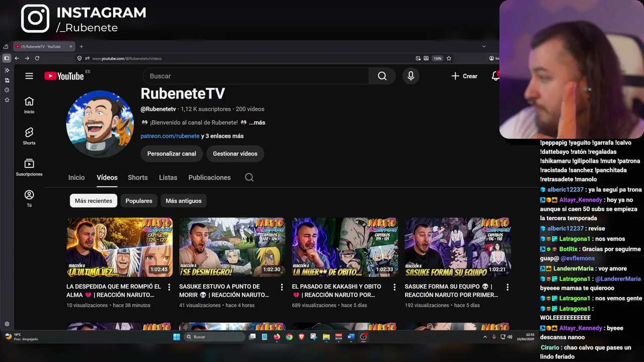
Task: Open OBS Studio from the taskbar
Action: [x=363, y=337]
